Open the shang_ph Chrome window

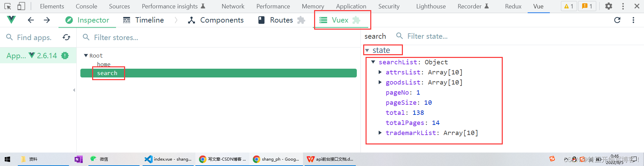[276, 159]
